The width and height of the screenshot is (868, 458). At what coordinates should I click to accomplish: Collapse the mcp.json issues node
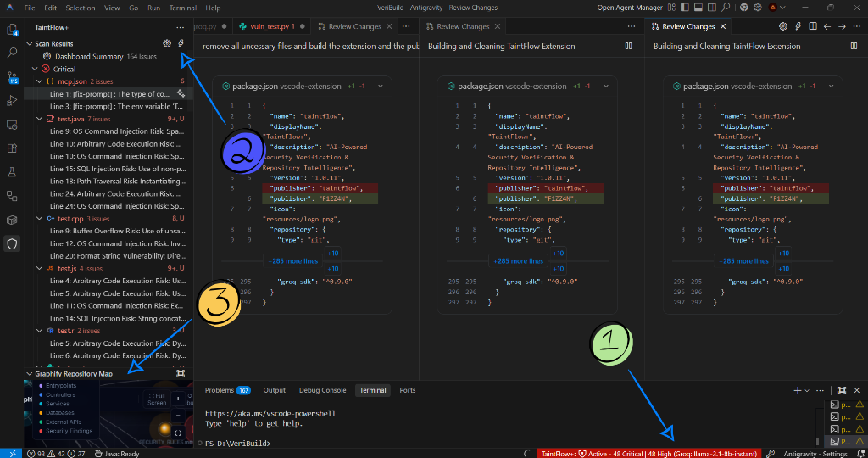click(39, 81)
